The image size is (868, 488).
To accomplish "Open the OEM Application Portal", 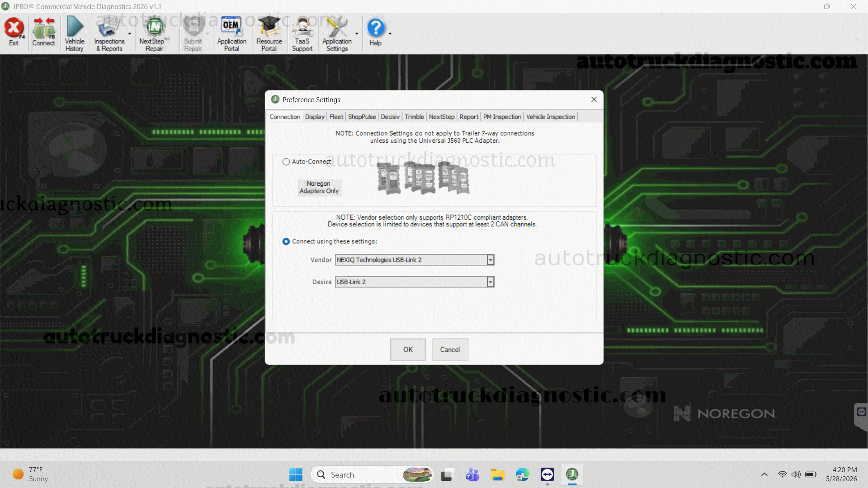I will click(231, 34).
